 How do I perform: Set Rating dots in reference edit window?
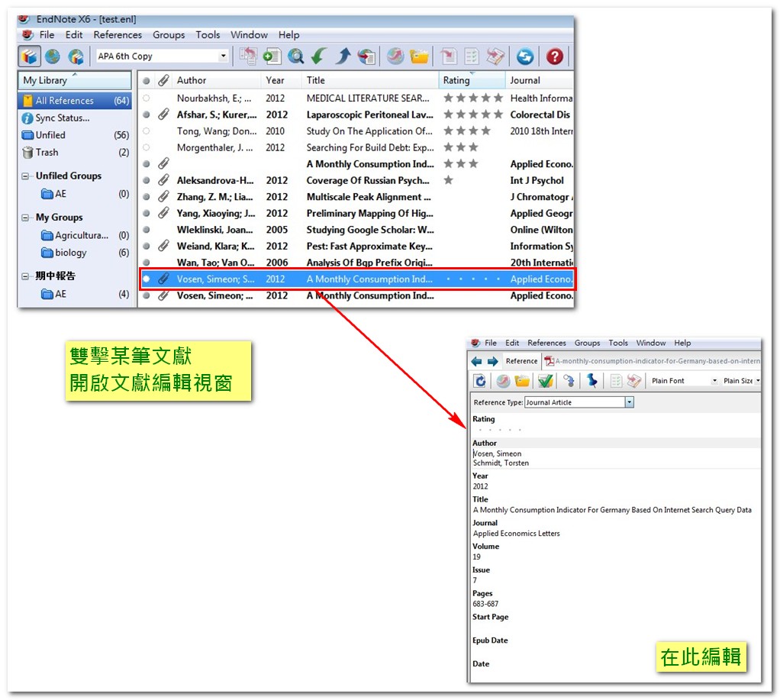pos(499,430)
